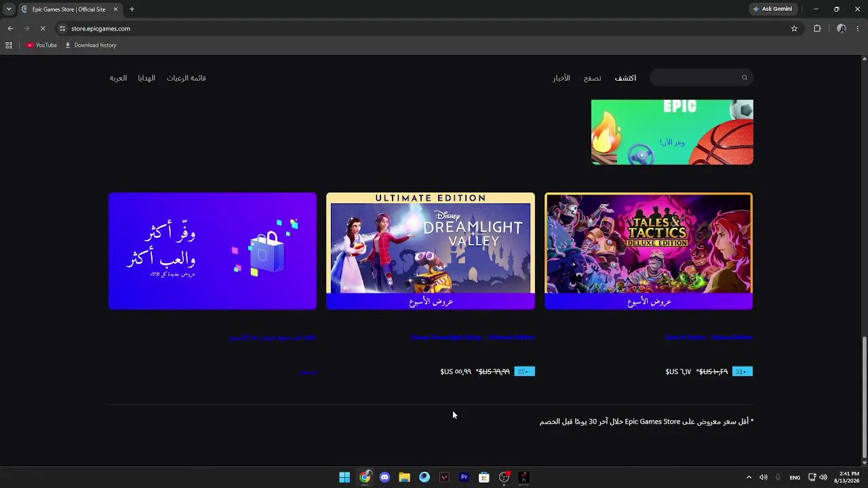Expand the tab search dropdown arrow

point(9,9)
